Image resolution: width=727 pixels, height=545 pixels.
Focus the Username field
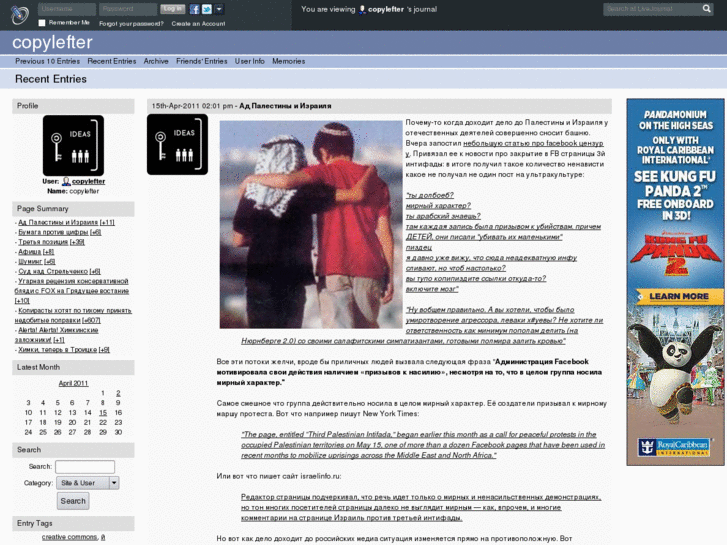(67, 9)
